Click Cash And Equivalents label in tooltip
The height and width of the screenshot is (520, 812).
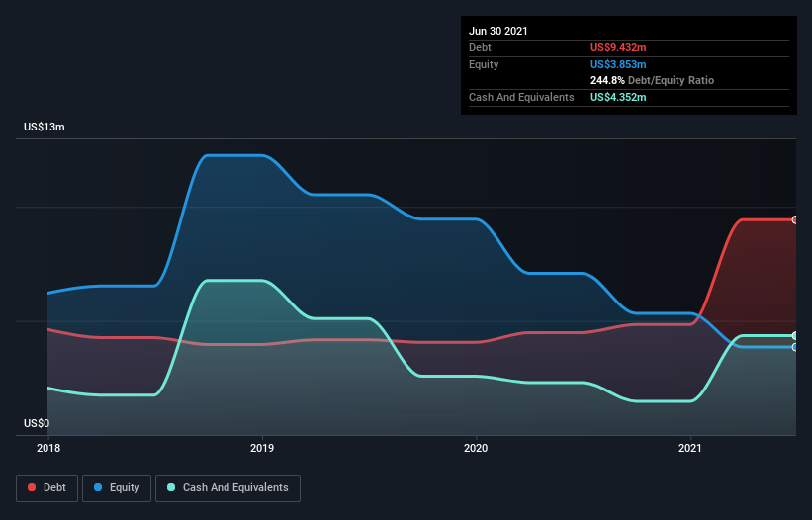(x=521, y=97)
